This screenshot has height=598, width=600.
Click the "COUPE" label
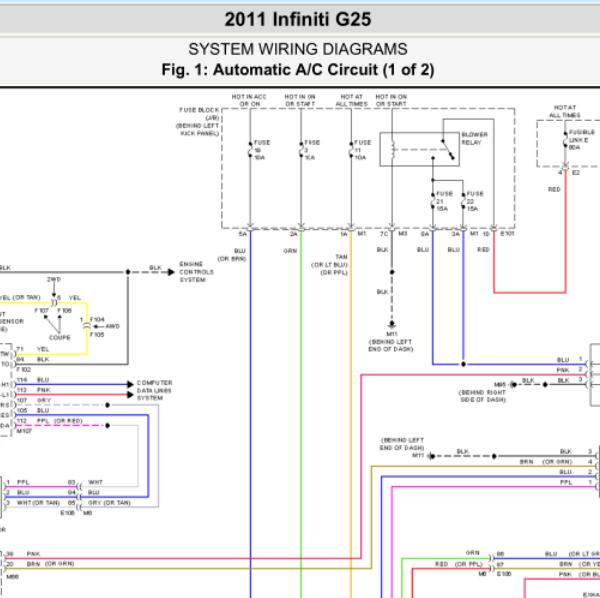tap(60, 337)
